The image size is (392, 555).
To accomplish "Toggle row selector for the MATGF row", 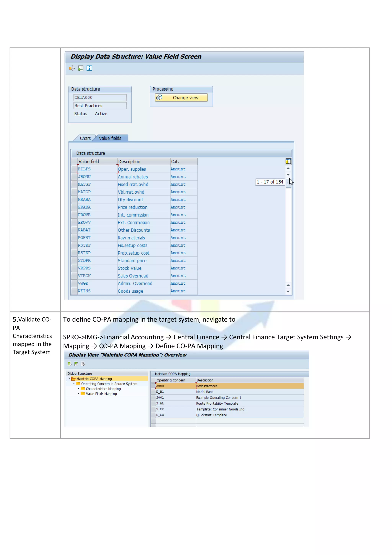I will pyautogui.click(x=74, y=184).
